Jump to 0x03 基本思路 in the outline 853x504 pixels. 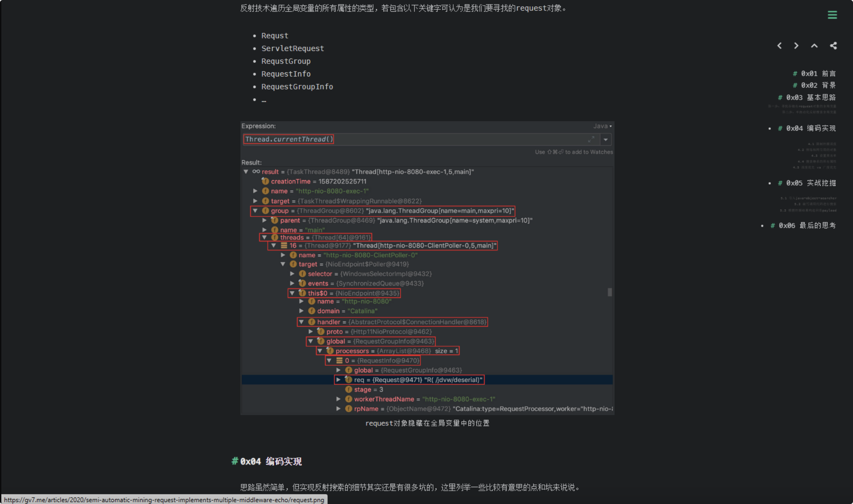point(806,98)
